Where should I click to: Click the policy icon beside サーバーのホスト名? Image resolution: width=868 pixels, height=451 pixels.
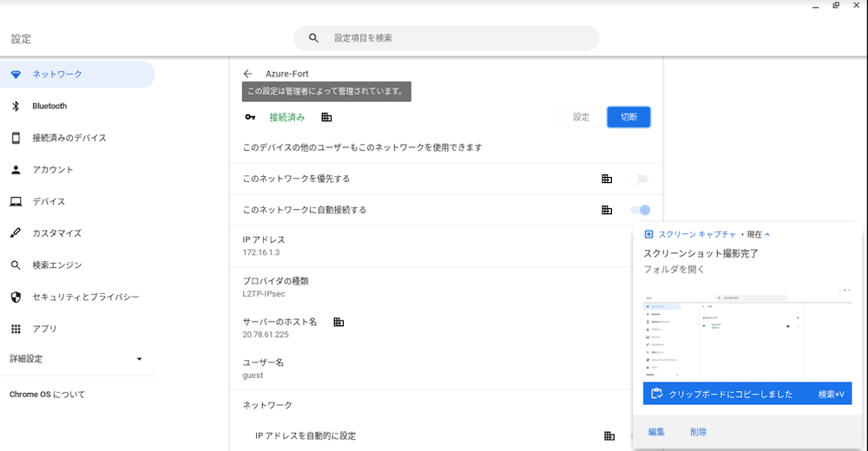pos(339,322)
